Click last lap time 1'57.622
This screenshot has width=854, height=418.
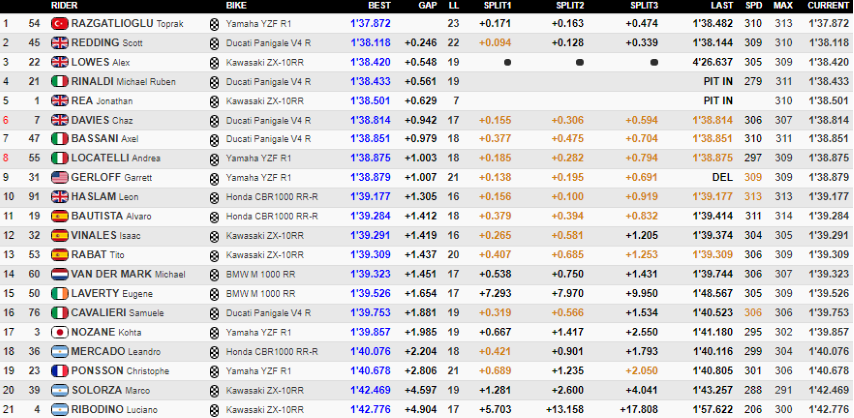(x=713, y=409)
